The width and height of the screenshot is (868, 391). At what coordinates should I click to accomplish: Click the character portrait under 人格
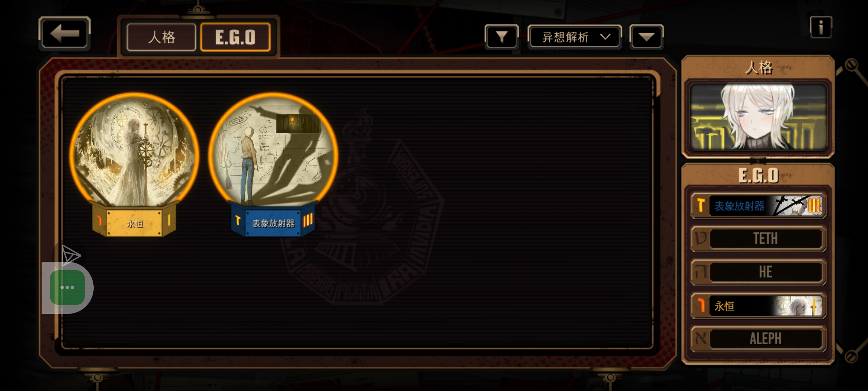click(758, 117)
